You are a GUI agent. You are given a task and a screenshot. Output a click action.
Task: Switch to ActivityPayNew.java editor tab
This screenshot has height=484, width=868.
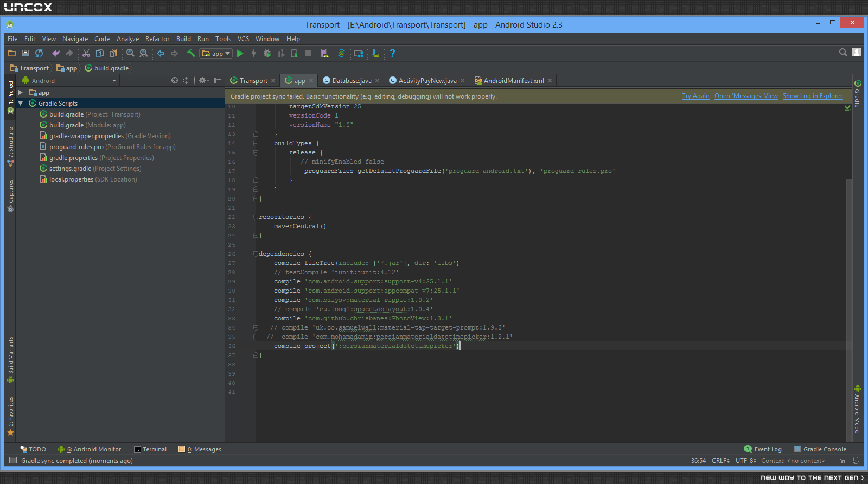point(427,80)
